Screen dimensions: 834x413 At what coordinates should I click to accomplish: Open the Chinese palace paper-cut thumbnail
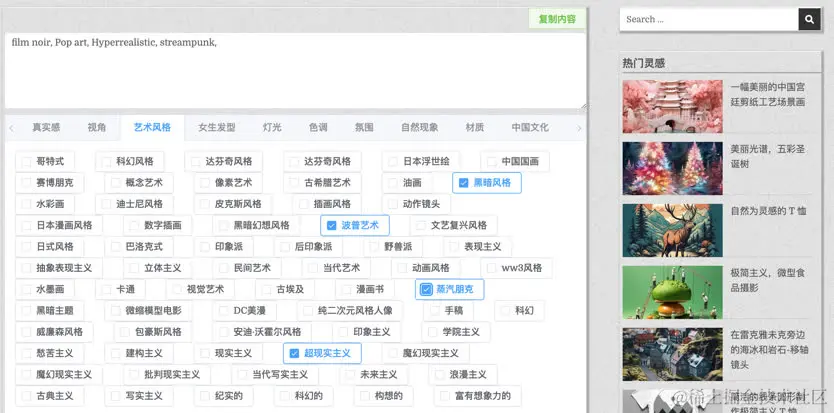672,106
